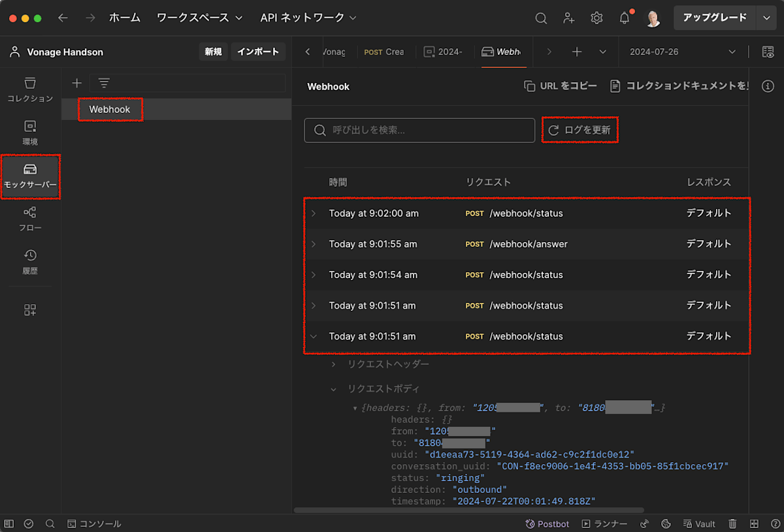Viewport: 784px width, 532px height.
Task: Open the 環境 sidebar panel
Action: 30,133
